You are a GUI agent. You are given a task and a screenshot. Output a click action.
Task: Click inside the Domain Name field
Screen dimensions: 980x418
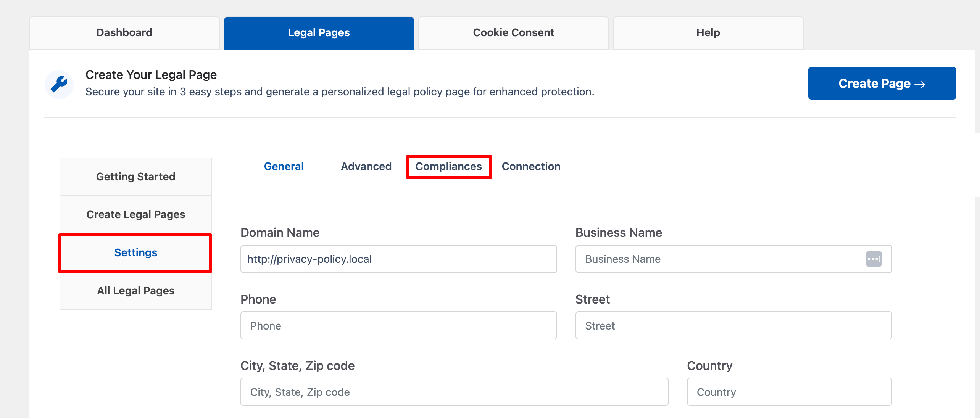coord(398,259)
